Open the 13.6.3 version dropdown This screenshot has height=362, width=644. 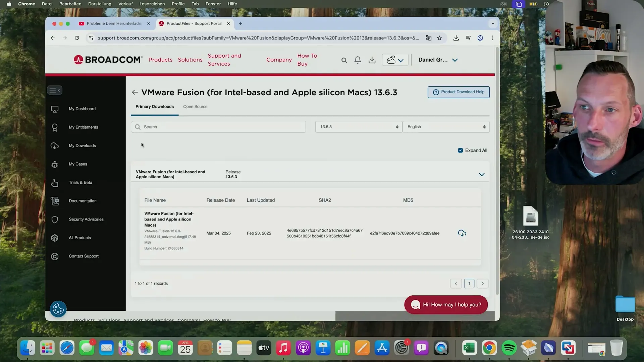[x=359, y=127]
